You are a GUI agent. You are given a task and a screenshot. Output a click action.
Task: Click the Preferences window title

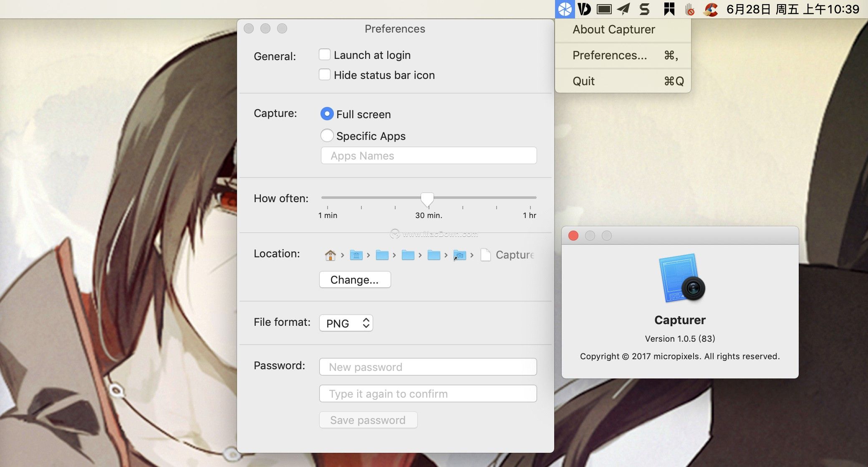pyautogui.click(x=395, y=29)
